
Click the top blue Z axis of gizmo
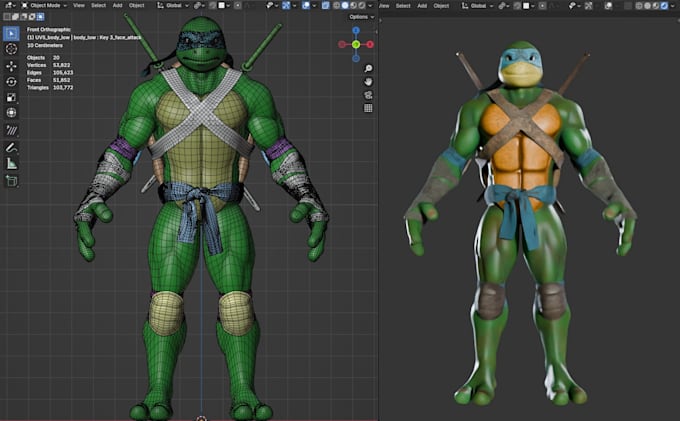356,30
